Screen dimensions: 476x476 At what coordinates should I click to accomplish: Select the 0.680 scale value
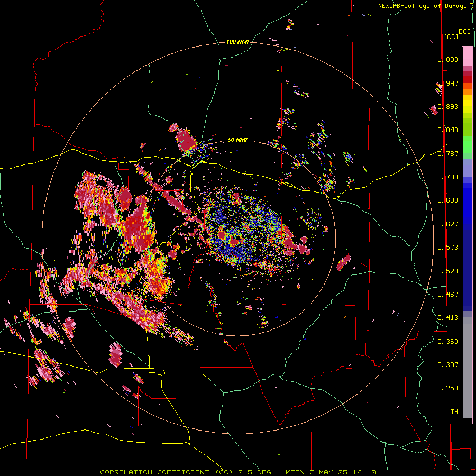click(x=448, y=200)
